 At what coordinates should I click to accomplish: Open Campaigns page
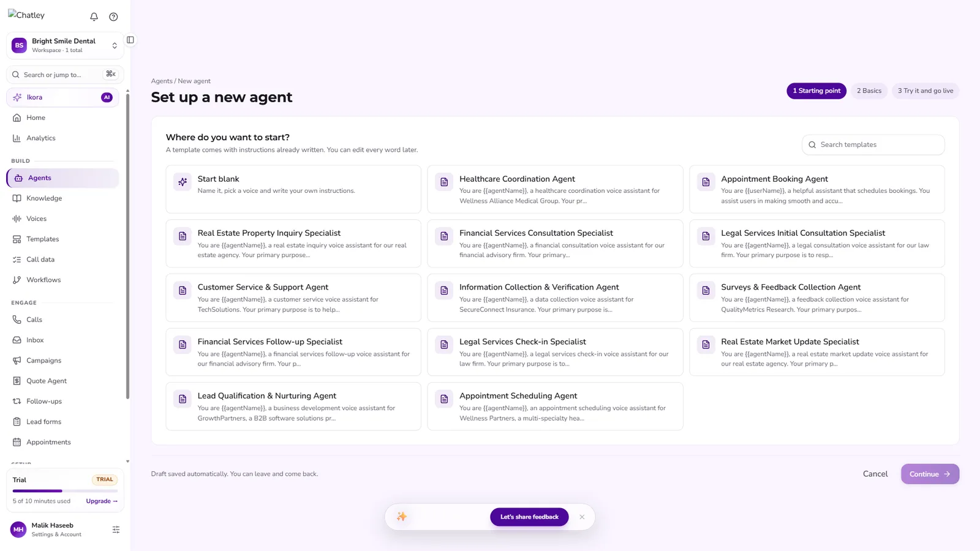[x=62, y=361]
